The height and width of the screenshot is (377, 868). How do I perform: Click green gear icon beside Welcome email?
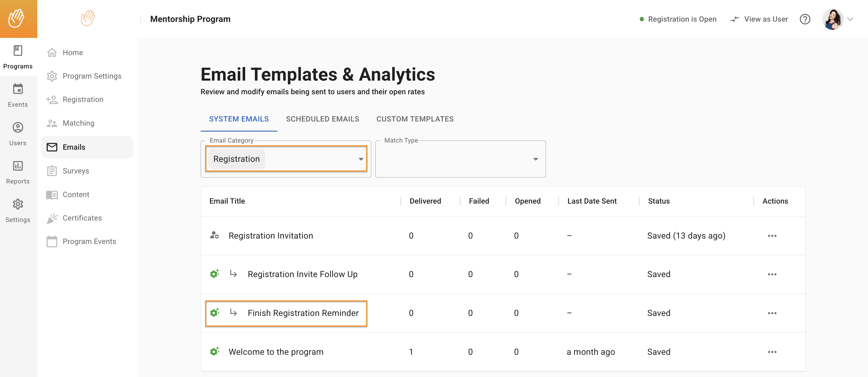point(214,352)
